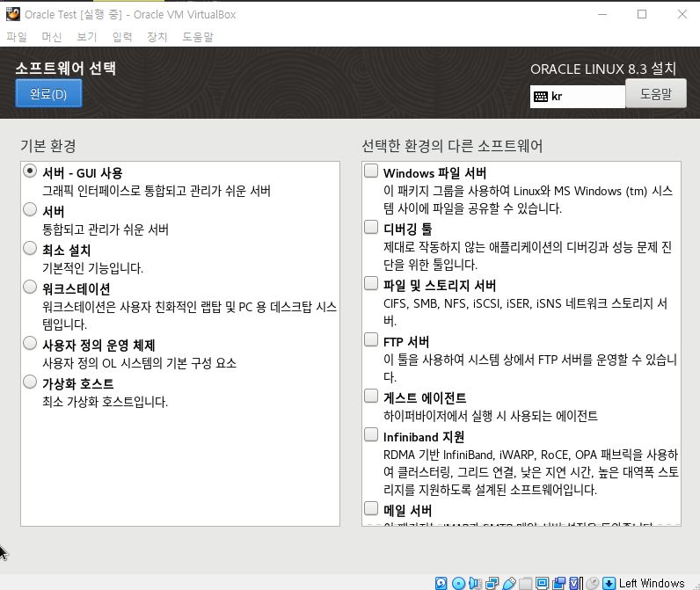This screenshot has width=700, height=590.
Task: Click the '도움말' help button in installer
Action: pos(656,94)
